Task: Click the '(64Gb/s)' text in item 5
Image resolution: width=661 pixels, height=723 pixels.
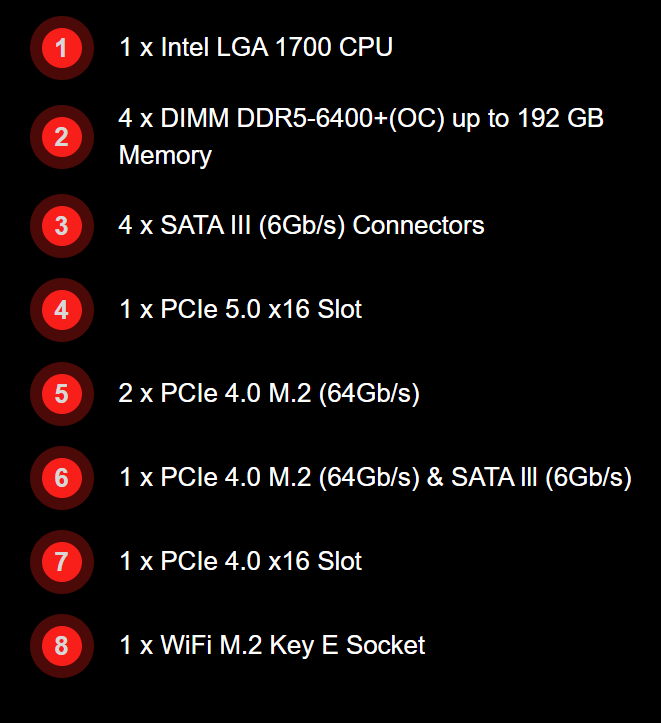Action: coord(369,393)
